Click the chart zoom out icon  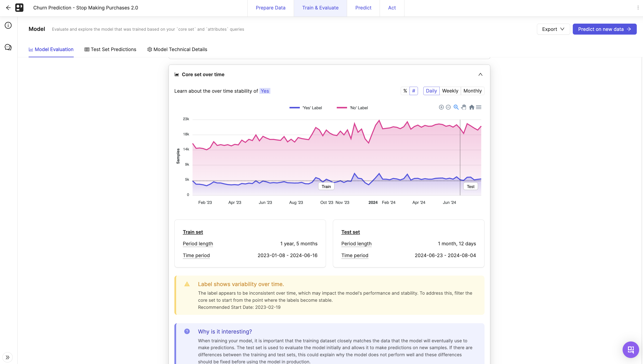pos(448,107)
